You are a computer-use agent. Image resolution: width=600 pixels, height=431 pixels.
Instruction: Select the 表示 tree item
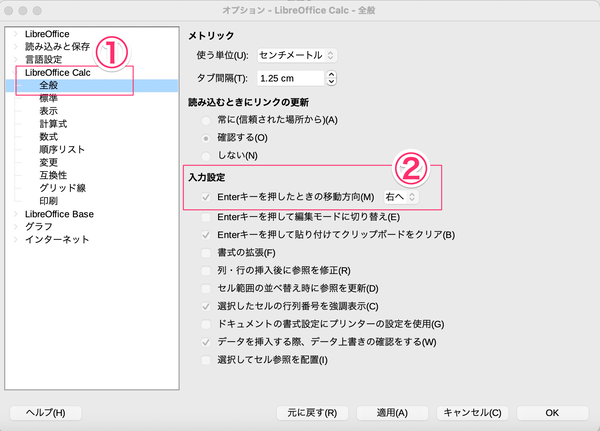point(49,111)
